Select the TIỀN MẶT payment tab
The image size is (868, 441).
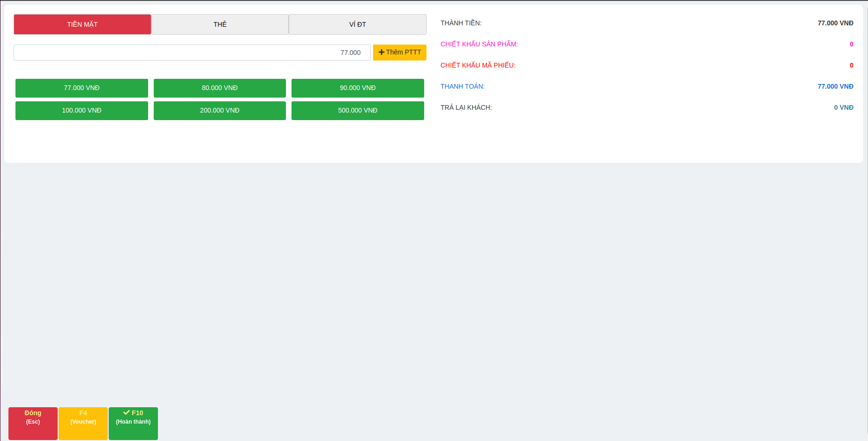[82, 24]
